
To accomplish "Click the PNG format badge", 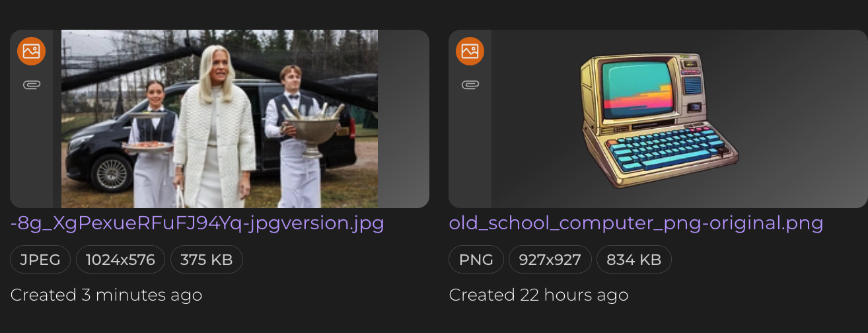I will tap(476, 260).
